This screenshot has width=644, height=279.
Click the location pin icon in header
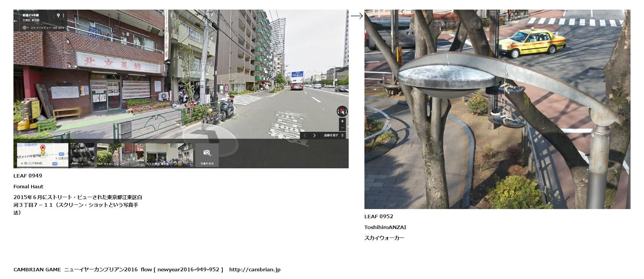click(x=58, y=16)
